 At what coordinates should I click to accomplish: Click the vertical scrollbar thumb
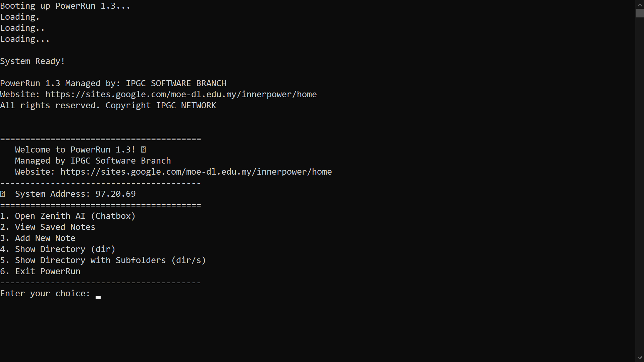click(639, 13)
